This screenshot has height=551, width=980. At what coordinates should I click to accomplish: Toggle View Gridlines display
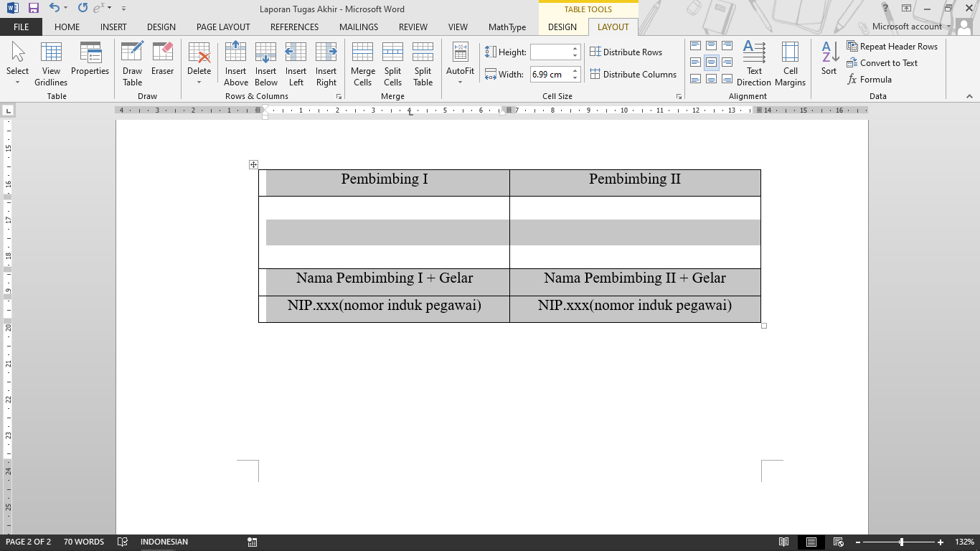pyautogui.click(x=50, y=64)
